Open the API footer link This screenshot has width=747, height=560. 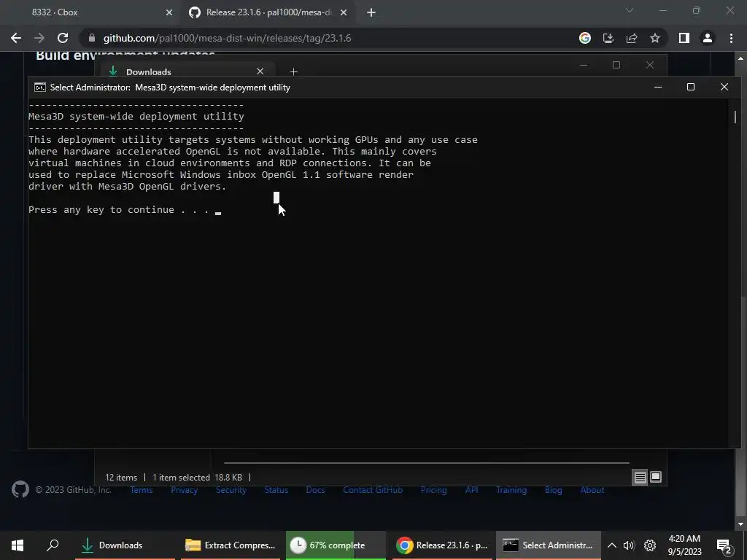[472, 490]
